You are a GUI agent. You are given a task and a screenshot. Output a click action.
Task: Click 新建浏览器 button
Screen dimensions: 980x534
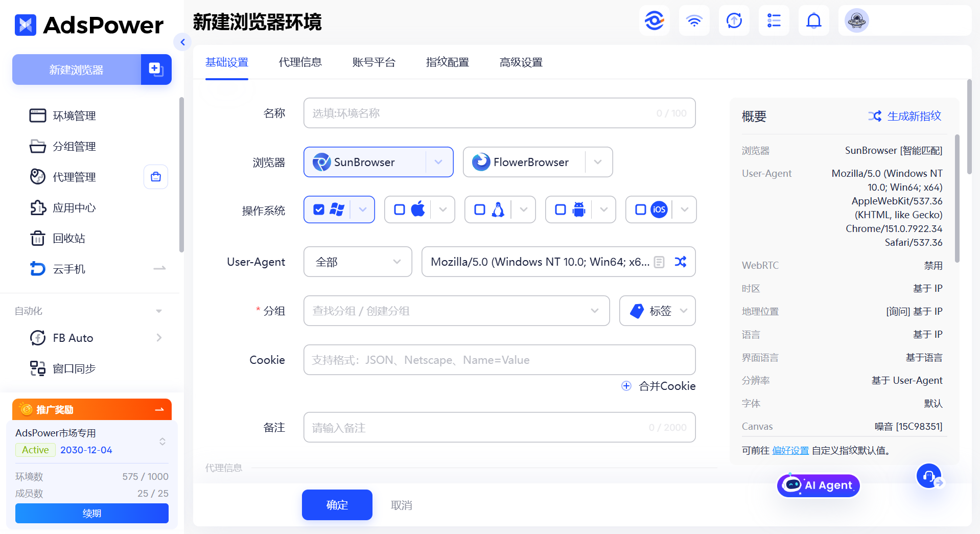coord(77,69)
